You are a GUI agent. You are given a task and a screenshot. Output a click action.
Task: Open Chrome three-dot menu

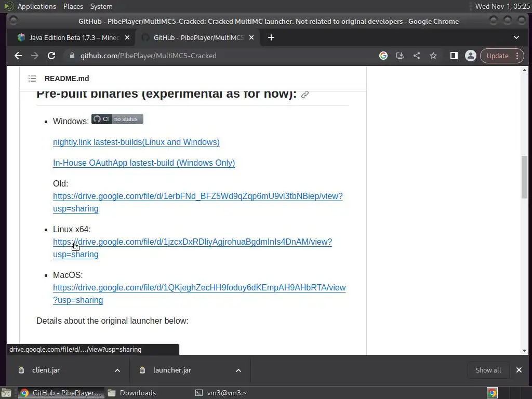point(517,56)
